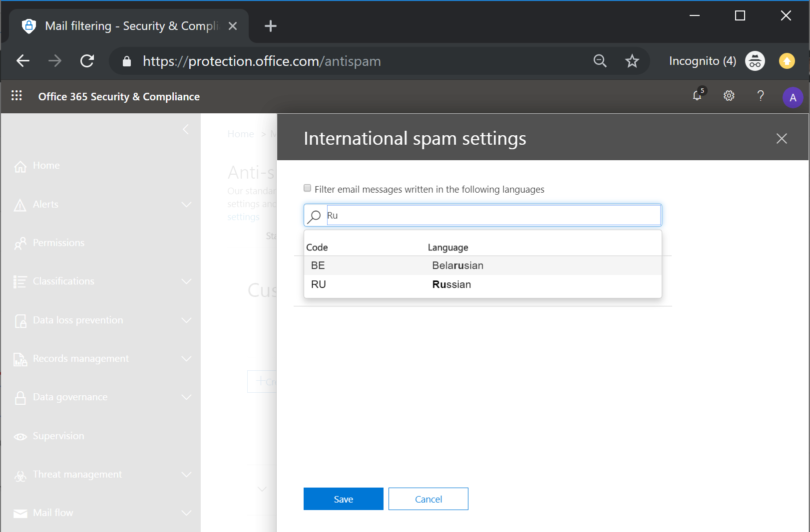Open the account avatar 'A' menu
This screenshot has width=810, height=532.
[793, 97]
